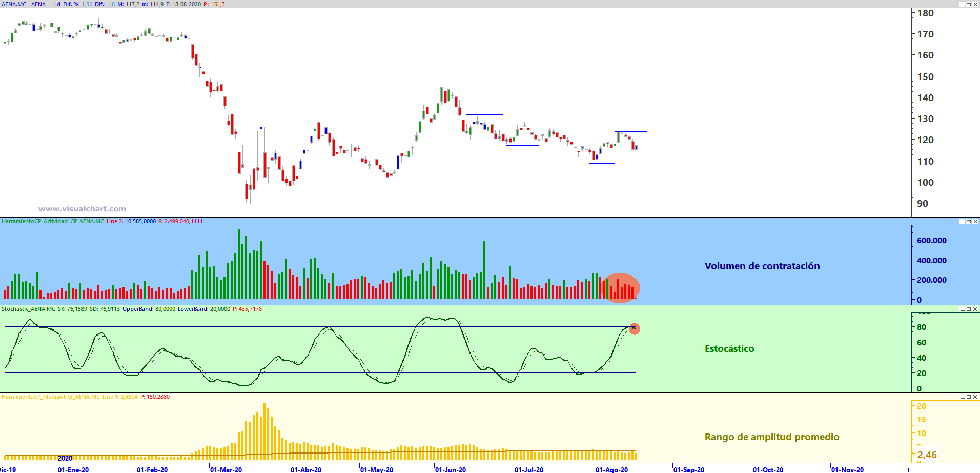Close the AENA.MC price chart pane

975,4
